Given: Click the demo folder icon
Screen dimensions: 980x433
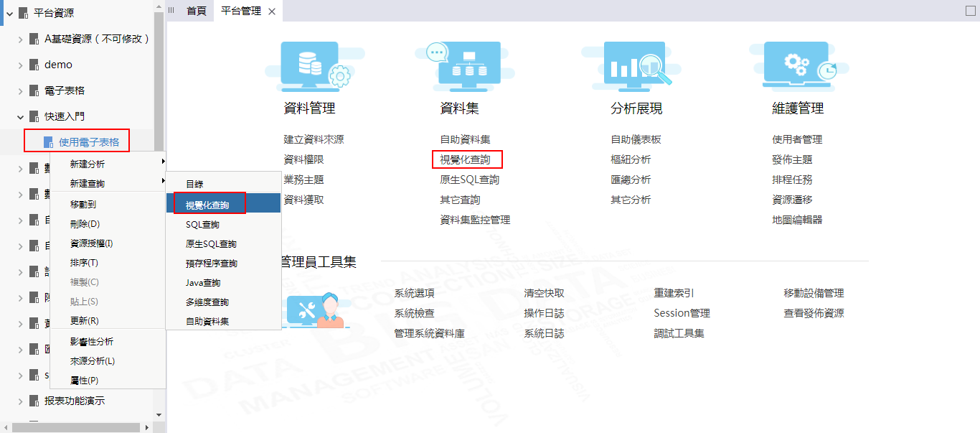Looking at the screenshot, I should pos(34,65).
